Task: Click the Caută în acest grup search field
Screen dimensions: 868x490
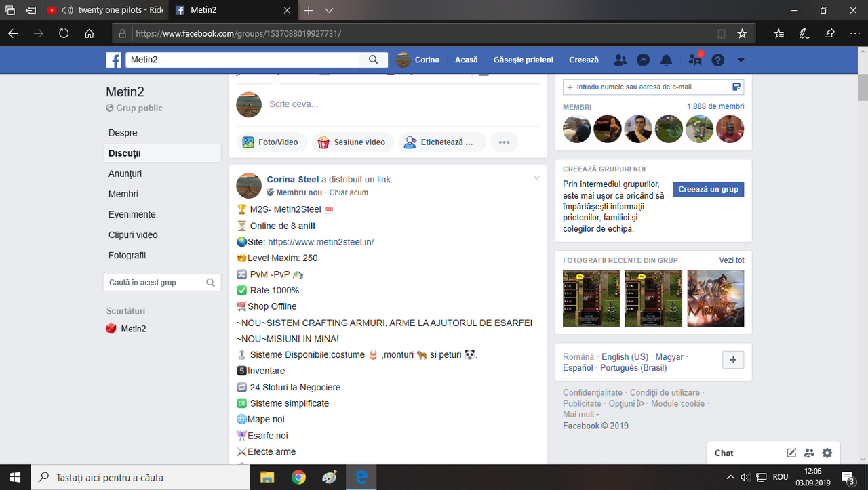Action: click(x=162, y=283)
